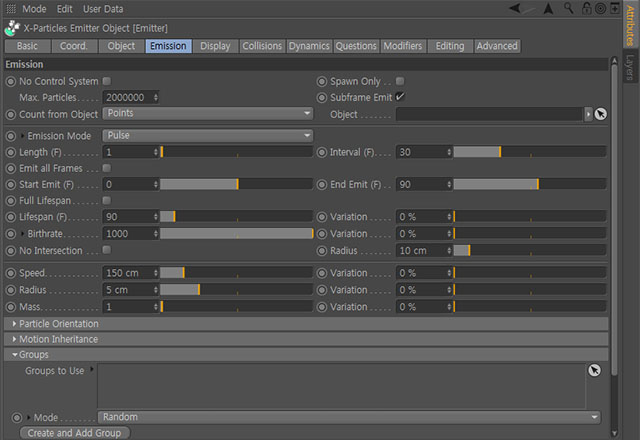Click the target mode icon in header
Viewport: 640px width, 440px height.
point(600,8)
